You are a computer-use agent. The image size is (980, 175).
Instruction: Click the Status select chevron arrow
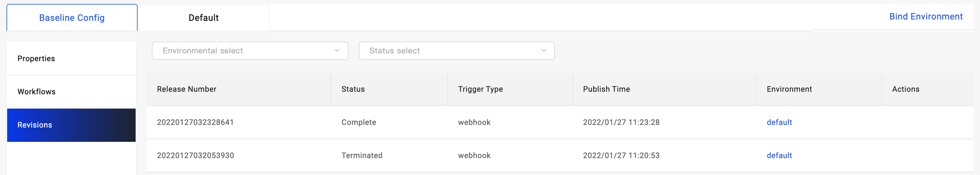pyautogui.click(x=544, y=51)
